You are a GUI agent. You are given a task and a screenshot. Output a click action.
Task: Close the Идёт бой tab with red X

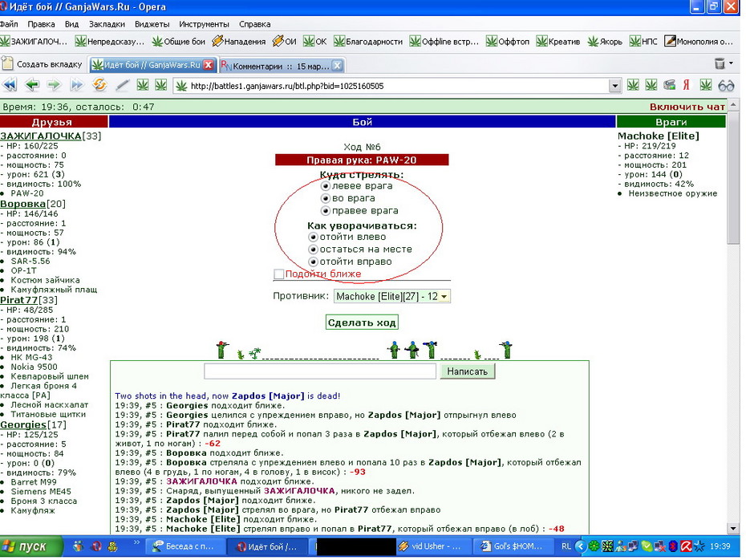tap(209, 65)
